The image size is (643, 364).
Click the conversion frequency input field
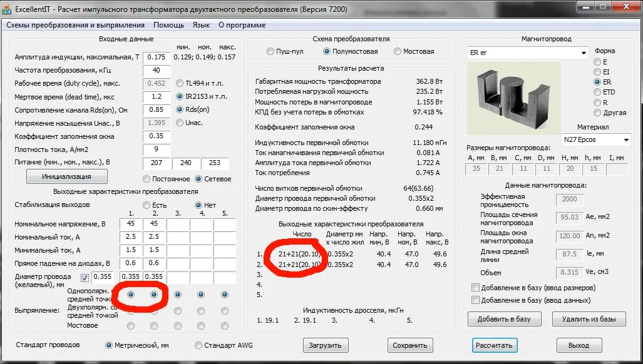156,70
